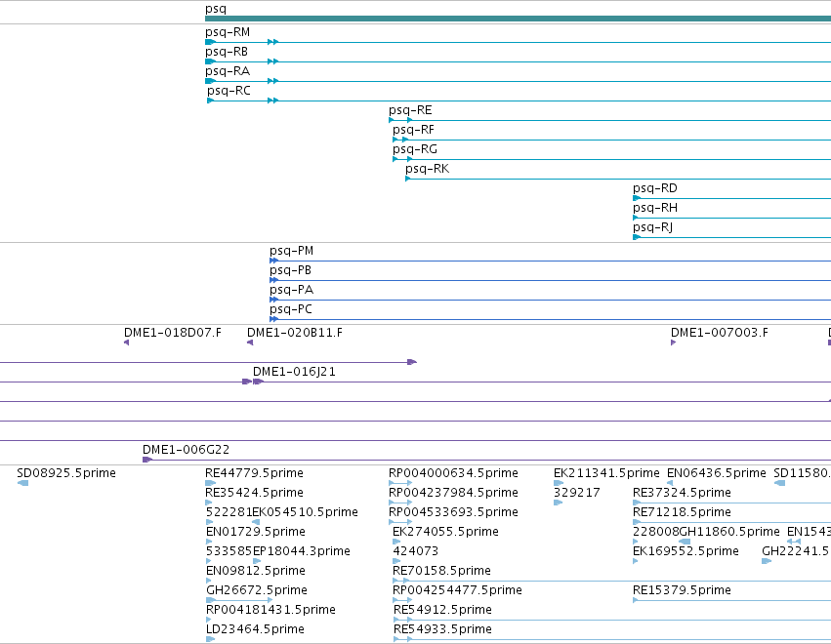831x644 pixels.
Task: Select EST GH26672.5prime label
Action: pos(257,590)
